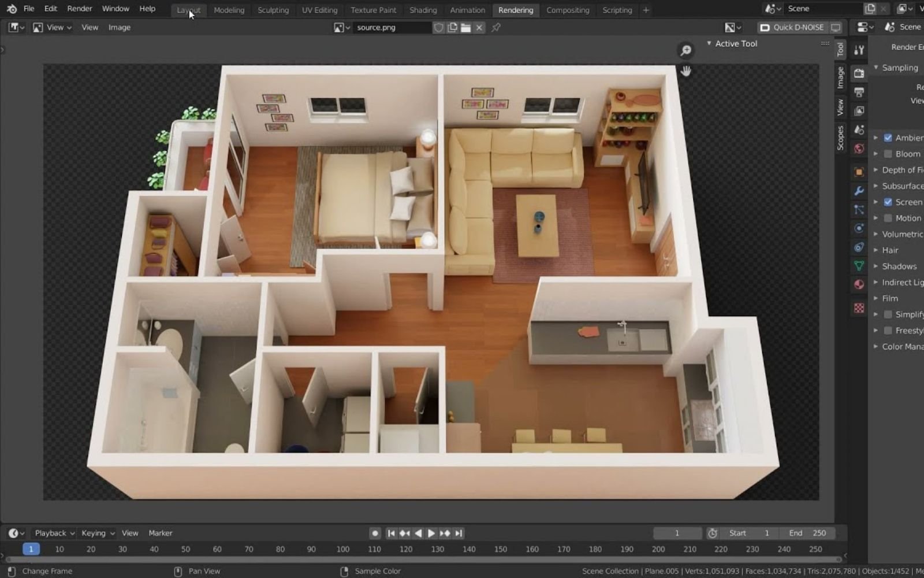Expand the Depth of Field section
Screen dimensions: 924x578
tap(876, 170)
